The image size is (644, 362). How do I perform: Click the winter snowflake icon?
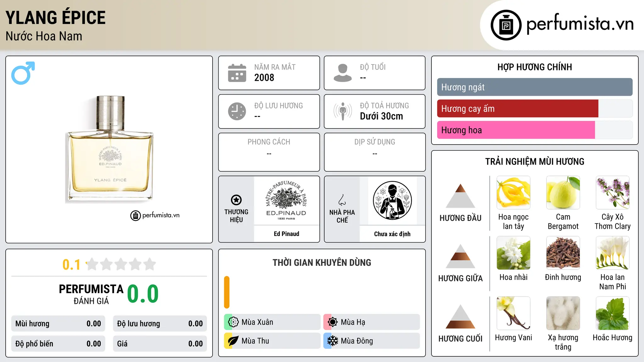(x=333, y=341)
